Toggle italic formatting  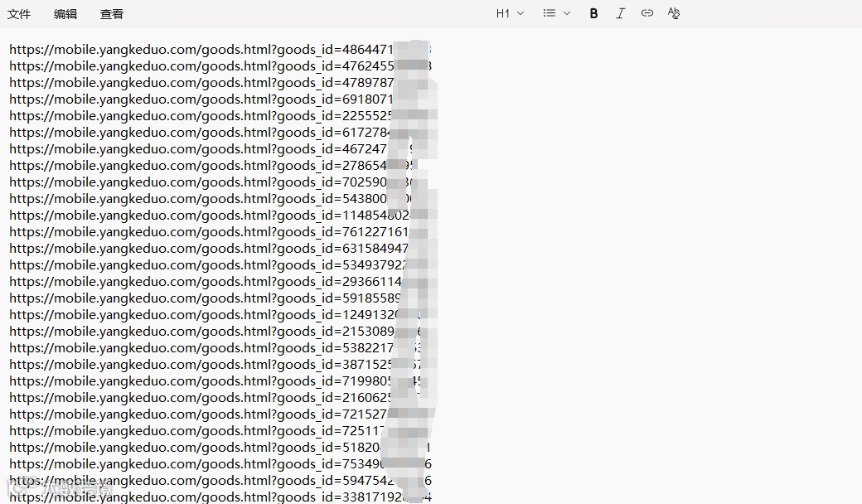620,13
